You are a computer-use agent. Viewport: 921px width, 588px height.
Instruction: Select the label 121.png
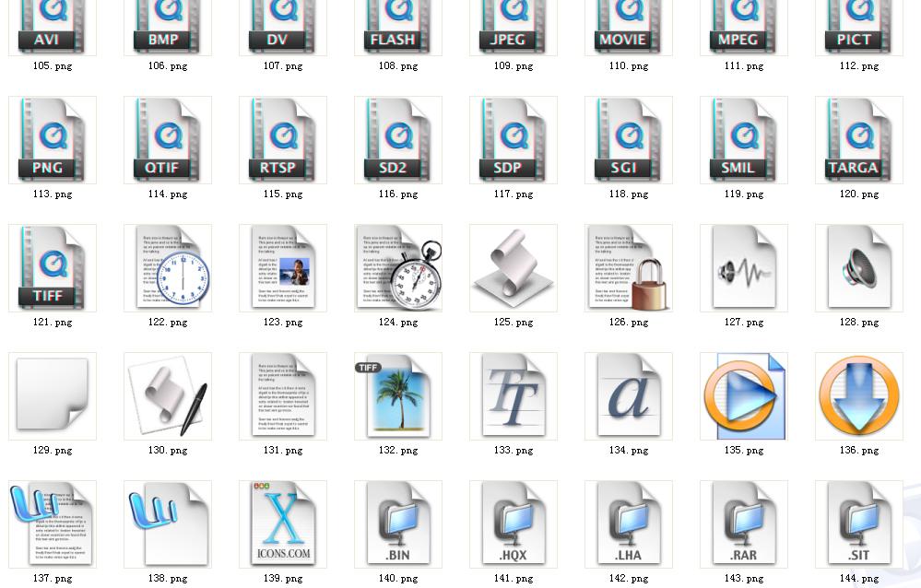coord(53,322)
